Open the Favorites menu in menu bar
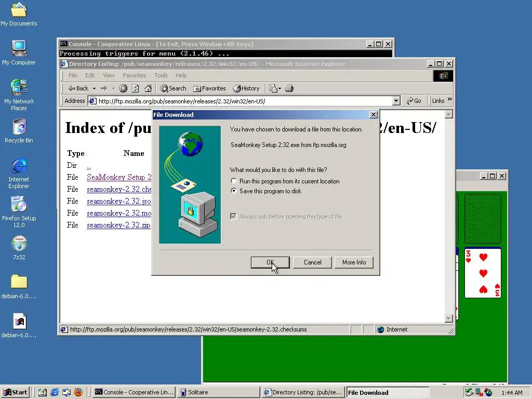This screenshot has width=532, height=399. 135,75
